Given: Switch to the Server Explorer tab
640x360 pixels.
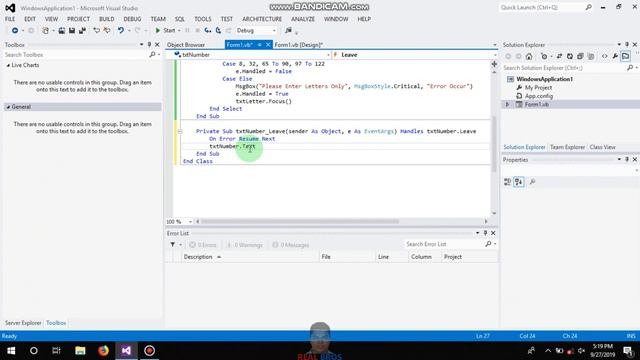Looking at the screenshot, I should pos(23,323).
